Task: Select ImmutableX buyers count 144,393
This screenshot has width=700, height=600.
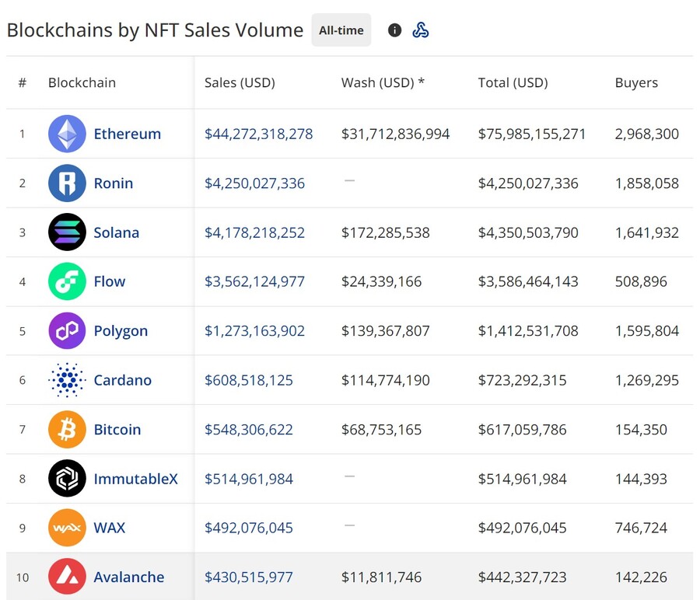Action: point(641,479)
